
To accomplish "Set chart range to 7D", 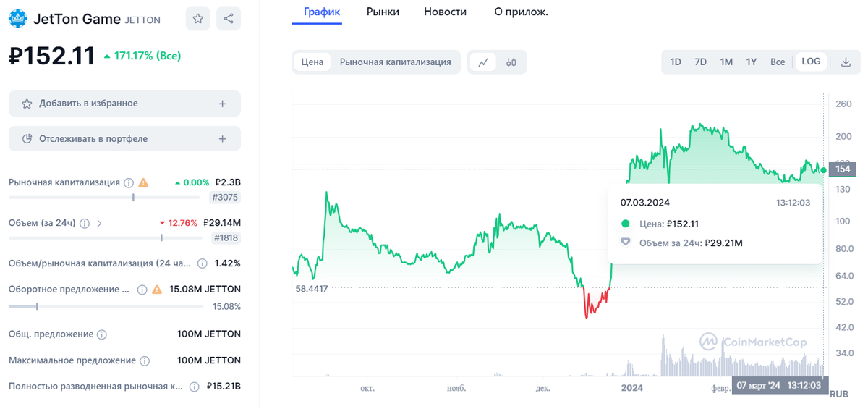I will click(x=700, y=62).
